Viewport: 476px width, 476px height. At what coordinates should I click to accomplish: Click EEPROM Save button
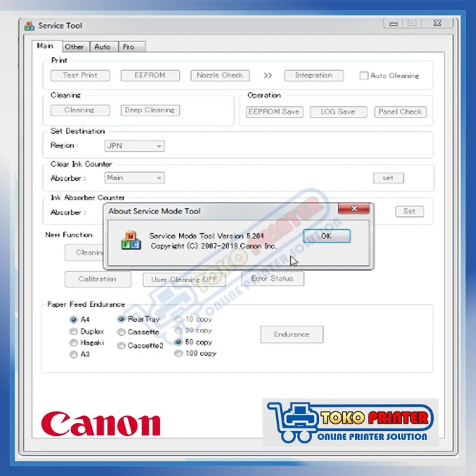pyautogui.click(x=275, y=112)
